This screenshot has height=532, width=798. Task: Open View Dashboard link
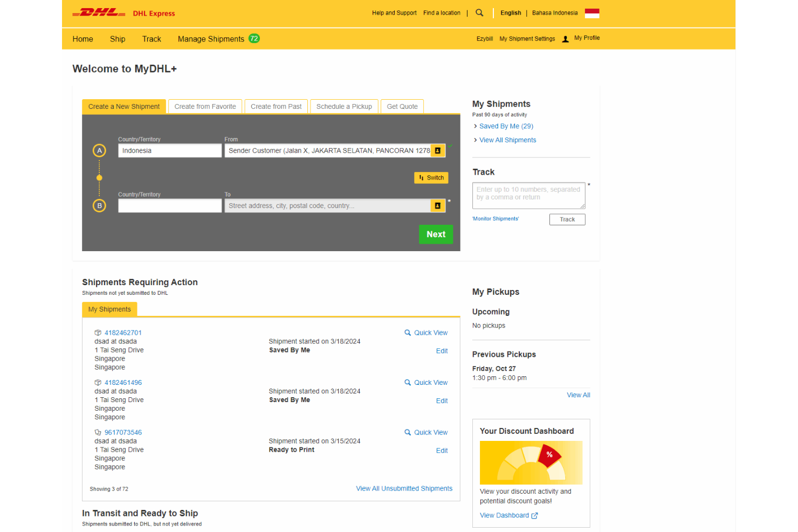coord(504,516)
